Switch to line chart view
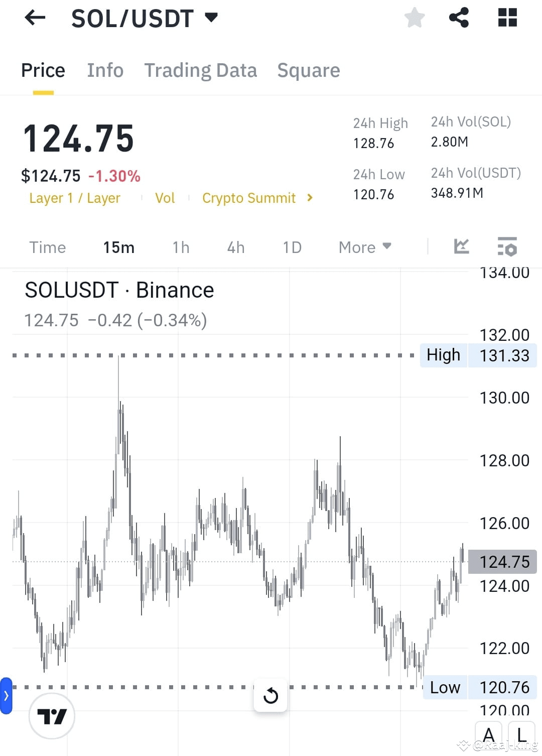 (x=461, y=247)
